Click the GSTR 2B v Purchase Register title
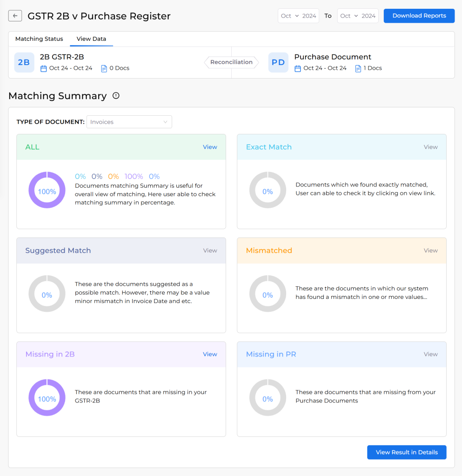Screen dimensions: 462x476 point(99,16)
